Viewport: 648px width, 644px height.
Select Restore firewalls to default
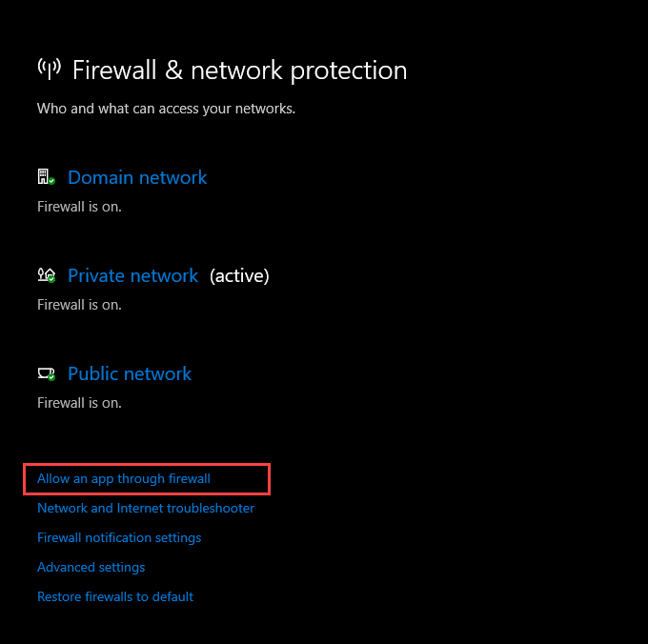point(115,597)
